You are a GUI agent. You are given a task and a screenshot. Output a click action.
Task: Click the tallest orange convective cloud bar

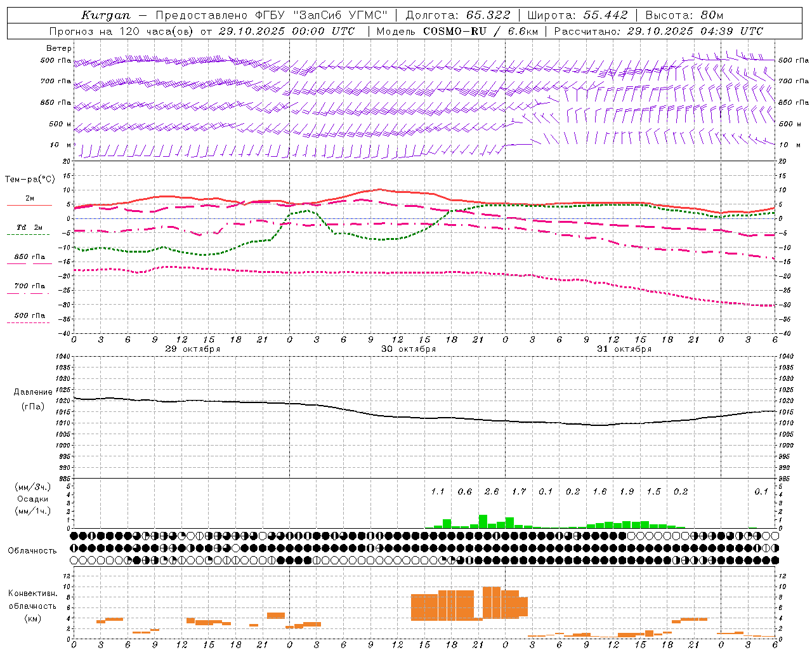[x=492, y=602]
